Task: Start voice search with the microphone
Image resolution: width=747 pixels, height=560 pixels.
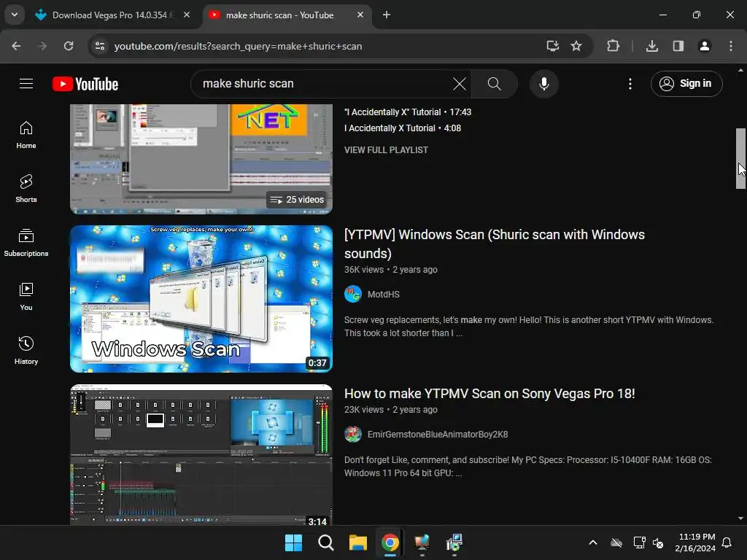Action: [543, 84]
